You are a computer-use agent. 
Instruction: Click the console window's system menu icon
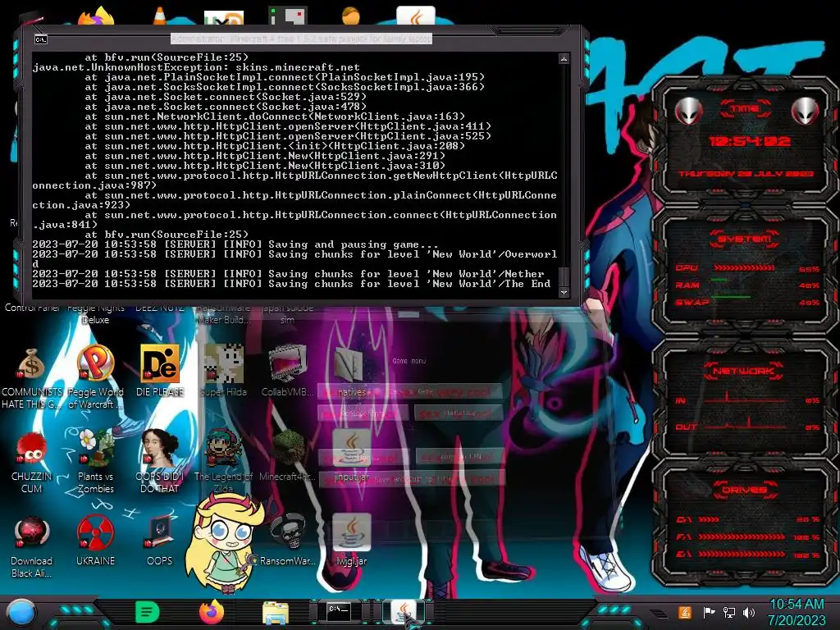41,39
